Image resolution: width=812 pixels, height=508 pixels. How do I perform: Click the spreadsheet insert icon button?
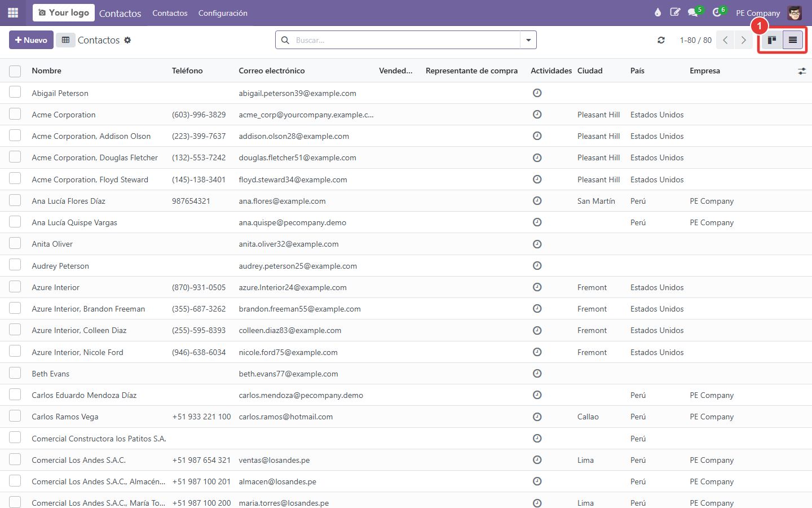(65, 40)
